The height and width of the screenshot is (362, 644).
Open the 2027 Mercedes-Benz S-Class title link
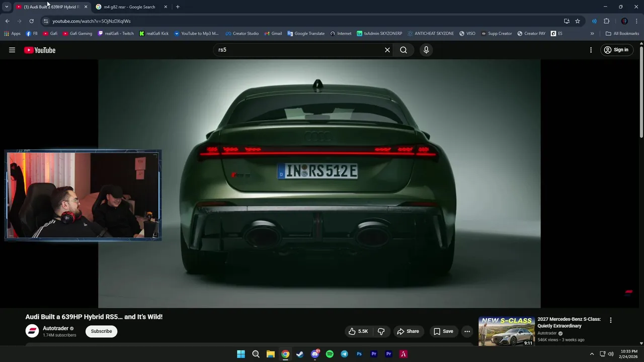(569, 322)
